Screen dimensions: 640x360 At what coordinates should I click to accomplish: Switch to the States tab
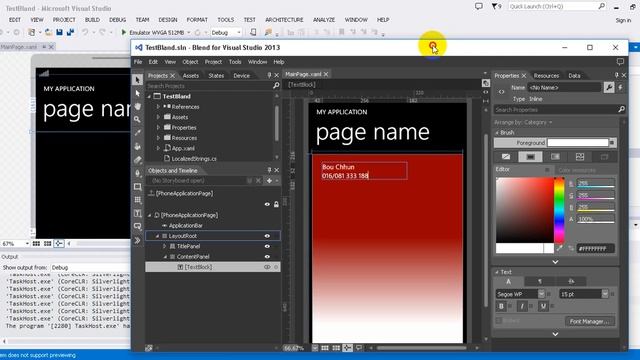(x=216, y=76)
